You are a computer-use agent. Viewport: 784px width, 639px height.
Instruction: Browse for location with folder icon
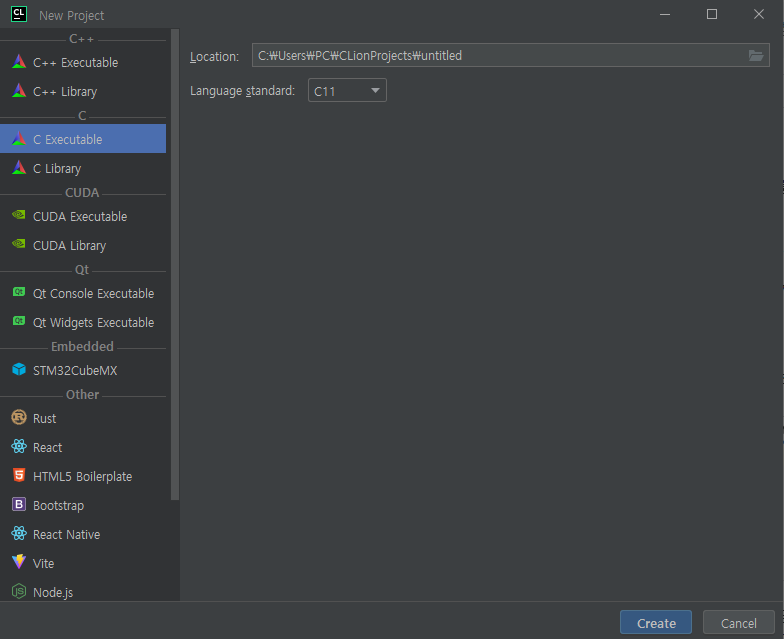click(756, 56)
